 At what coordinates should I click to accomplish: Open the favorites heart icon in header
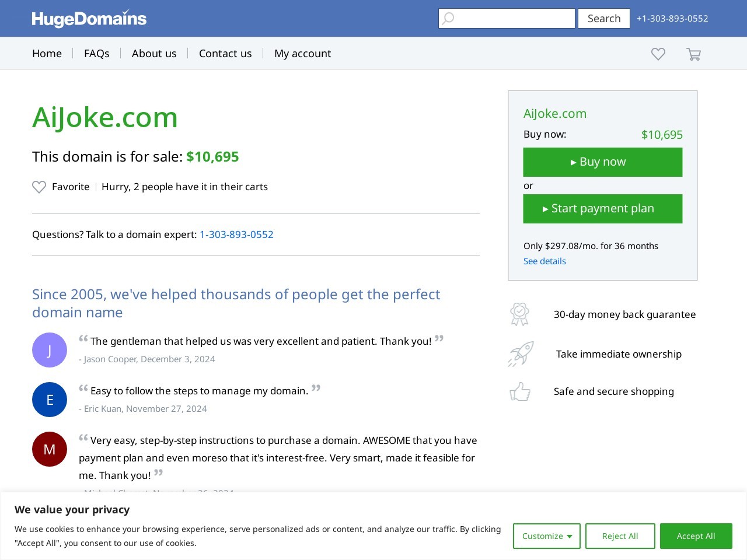(x=658, y=54)
